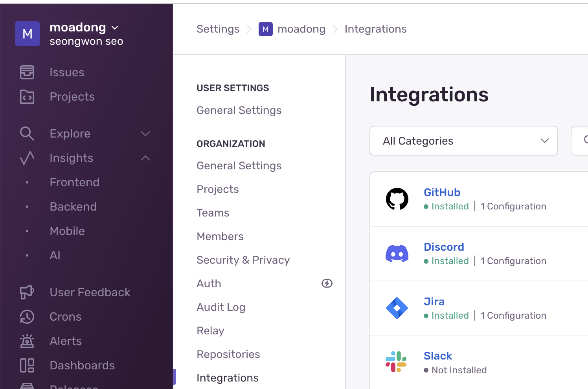Screen dimensions: 588x389
Task: Open the Issues inbox icon in sidebar
Action: tap(27, 72)
